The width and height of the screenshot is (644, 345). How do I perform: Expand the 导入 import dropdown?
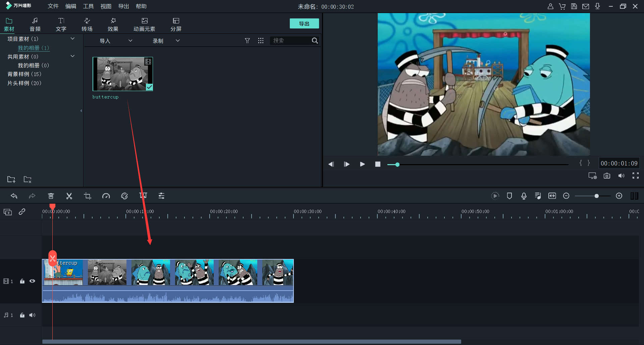(130, 41)
